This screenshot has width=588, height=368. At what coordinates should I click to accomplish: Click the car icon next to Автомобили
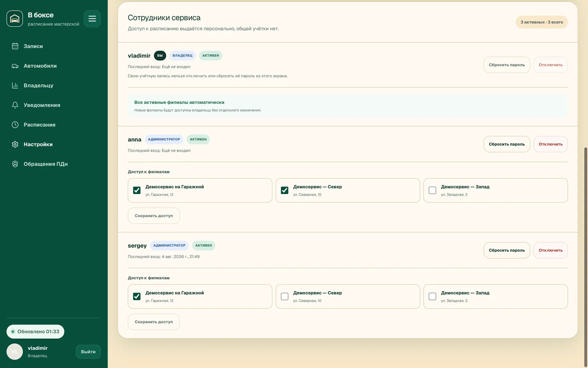click(15, 66)
